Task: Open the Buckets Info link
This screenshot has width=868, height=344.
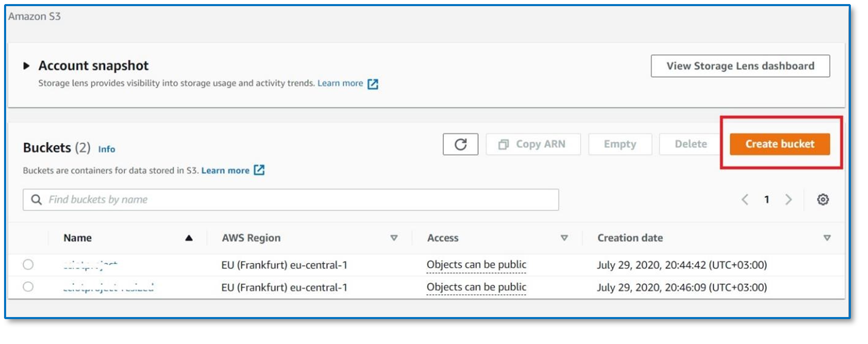Action: 107,149
